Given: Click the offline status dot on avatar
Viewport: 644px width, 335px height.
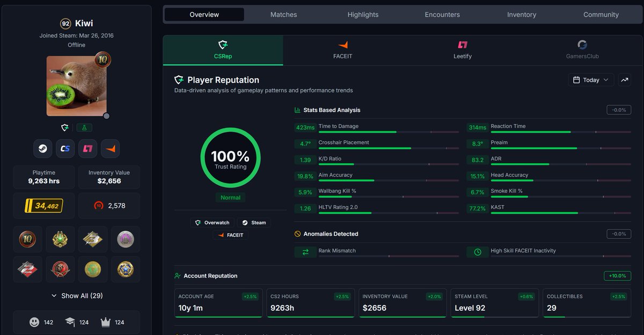Looking at the screenshot, I should (106, 116).
